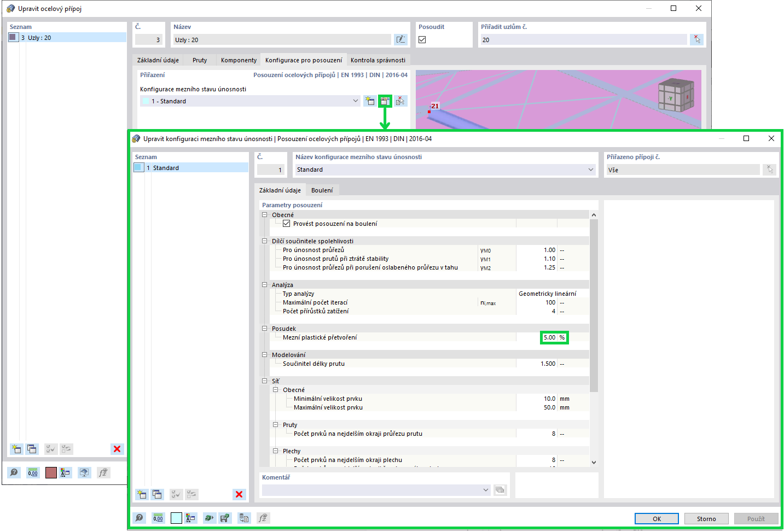Screen dimensions: 784x532
Task: Click display colors icon in back window's bottom toolbar
Action: click(66, 472)
